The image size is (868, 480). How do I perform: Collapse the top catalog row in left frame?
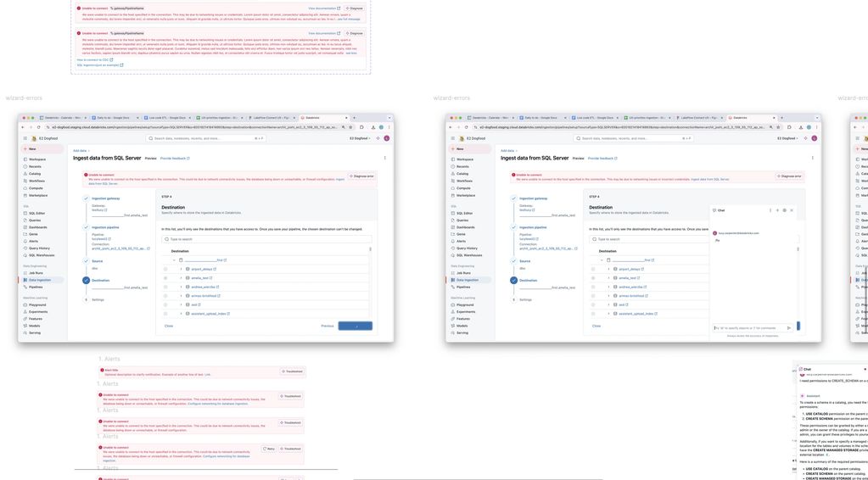click(x=173, y=260)
